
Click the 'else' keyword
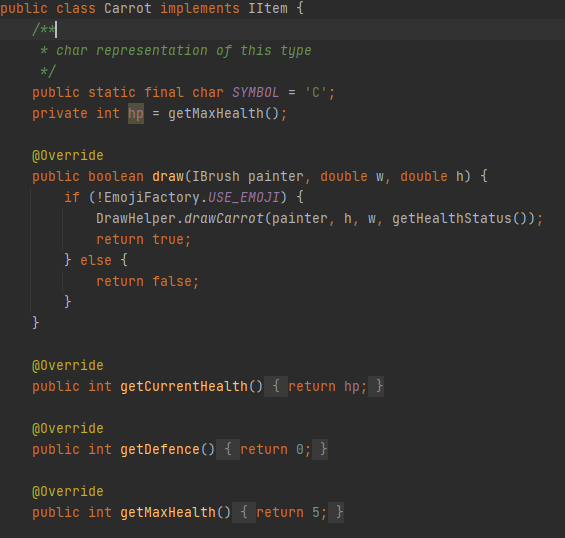(96, 260)
